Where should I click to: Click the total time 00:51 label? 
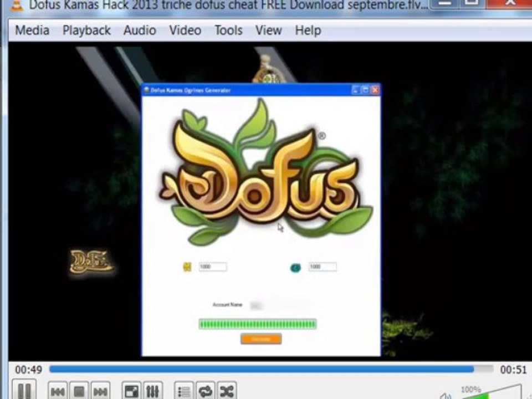click(x=513, y=370)
